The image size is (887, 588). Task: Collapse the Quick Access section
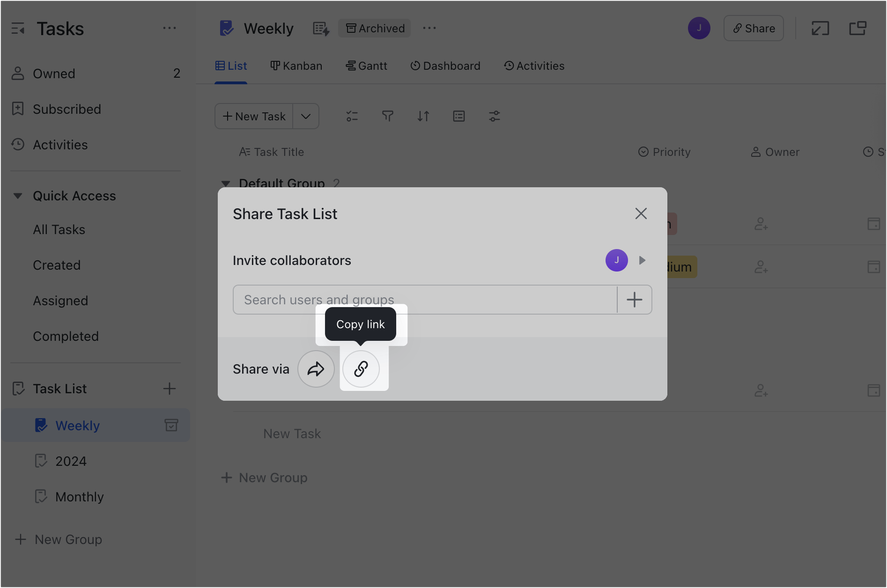click(18, 196)
